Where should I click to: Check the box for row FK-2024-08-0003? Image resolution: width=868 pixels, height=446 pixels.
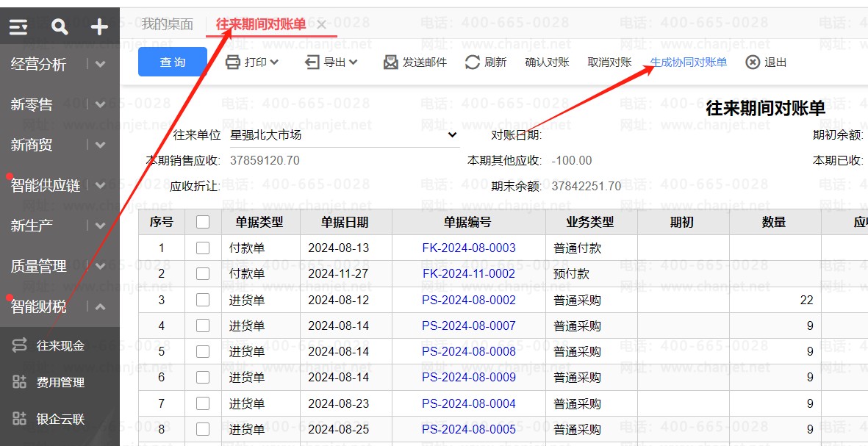(x=203, y=248)
